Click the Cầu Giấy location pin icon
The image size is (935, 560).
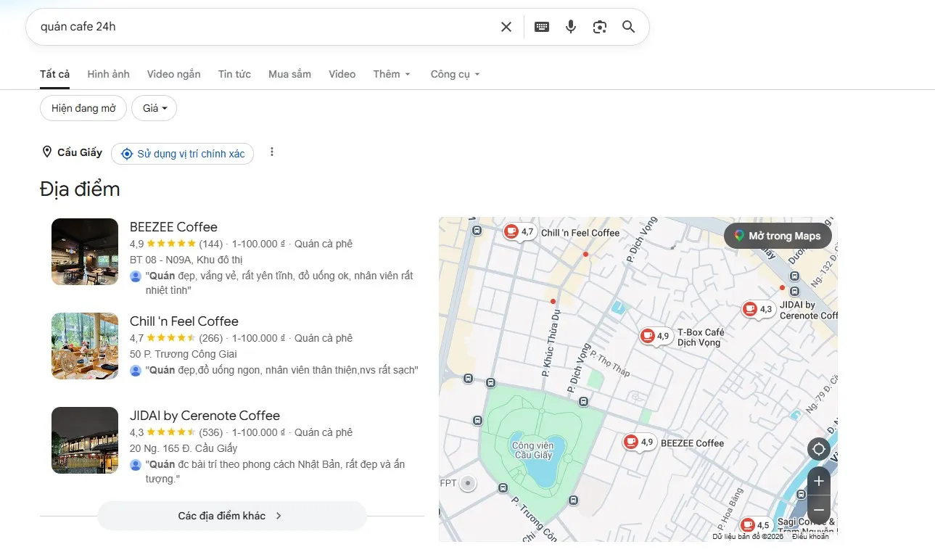47,152
